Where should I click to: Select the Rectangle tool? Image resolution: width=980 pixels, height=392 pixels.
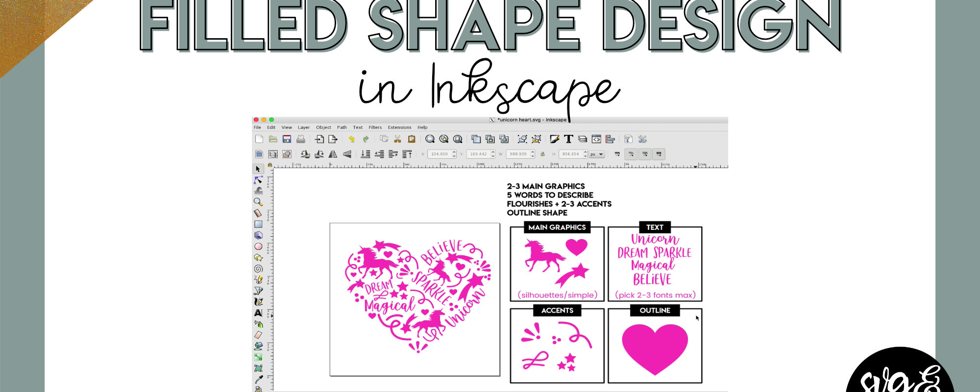(258, 224)
